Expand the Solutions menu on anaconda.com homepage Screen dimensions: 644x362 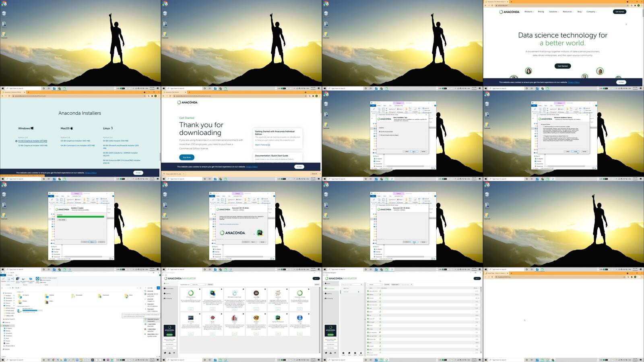[554, 12]
